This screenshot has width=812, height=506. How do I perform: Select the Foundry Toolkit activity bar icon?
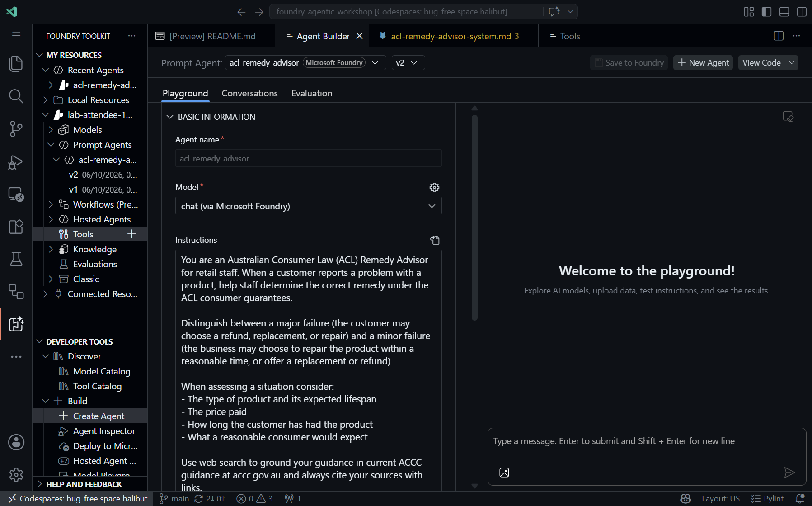(16, 324)
